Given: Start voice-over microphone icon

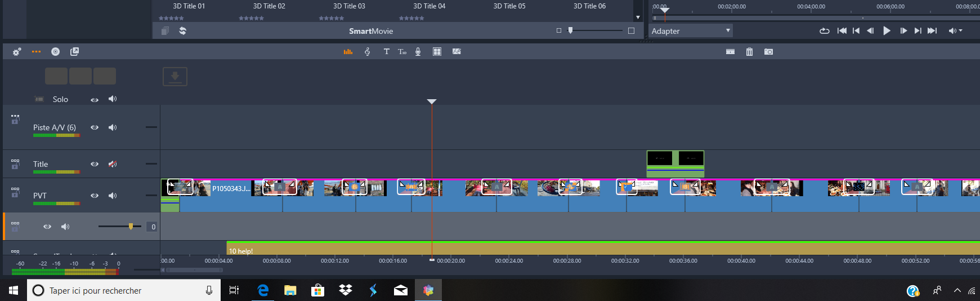Looking at the screenshot, I should coord(418,51).
